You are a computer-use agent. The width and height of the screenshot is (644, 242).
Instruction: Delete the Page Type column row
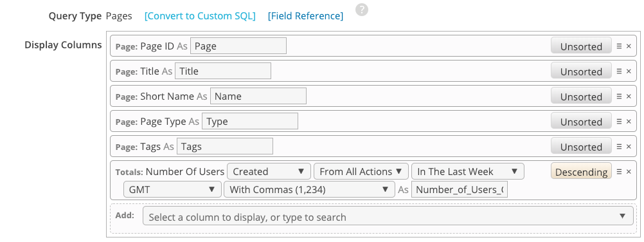tap(629, 122)
